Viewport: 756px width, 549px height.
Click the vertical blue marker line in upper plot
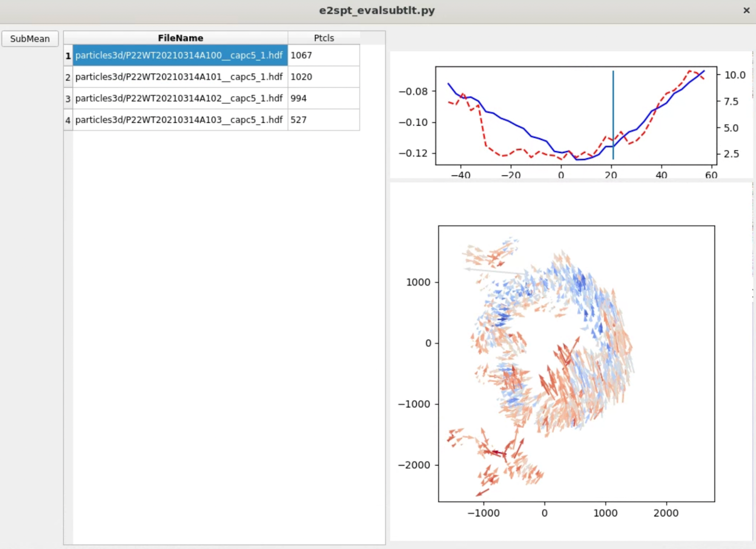[613, 104]
